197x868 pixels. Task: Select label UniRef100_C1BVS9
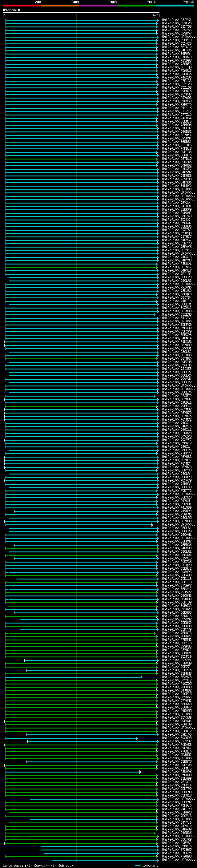coord(177,101)
